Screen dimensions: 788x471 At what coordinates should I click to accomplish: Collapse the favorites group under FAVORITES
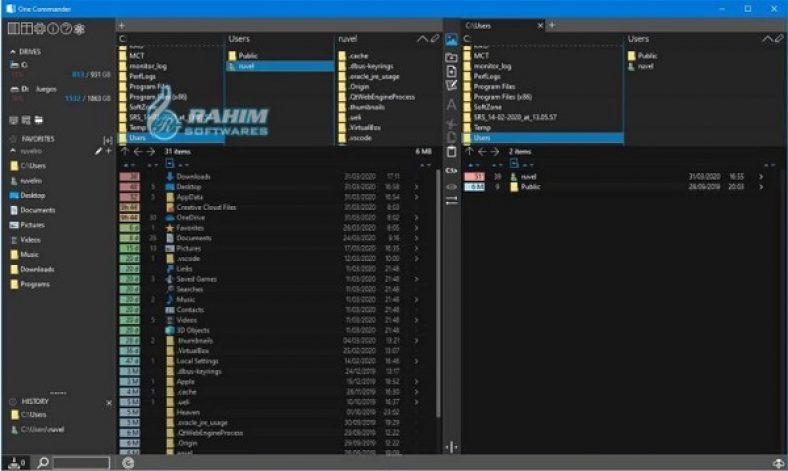[13, 150]
